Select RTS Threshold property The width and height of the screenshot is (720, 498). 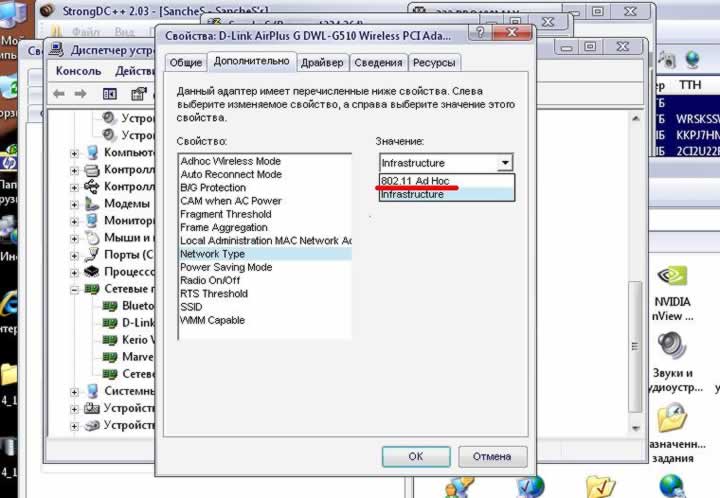[x=214, y=294]
